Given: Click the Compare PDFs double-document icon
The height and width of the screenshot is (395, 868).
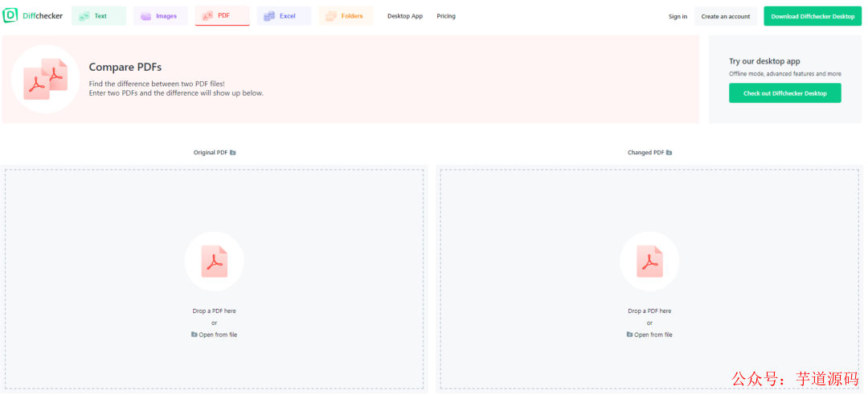Looking at the screenshot, I should 45,79.
